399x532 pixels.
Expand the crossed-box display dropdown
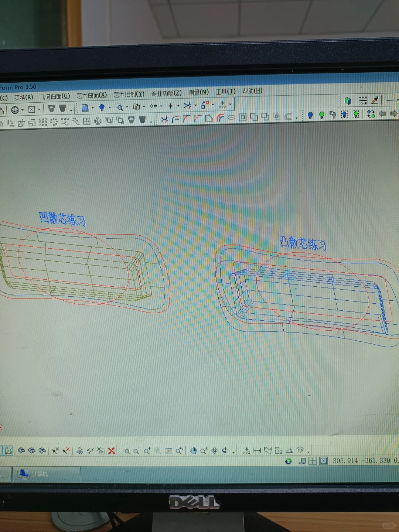(39, 109)
